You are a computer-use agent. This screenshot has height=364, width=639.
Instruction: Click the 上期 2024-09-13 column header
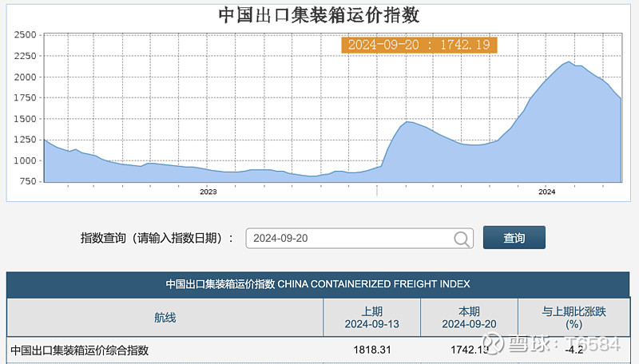point(371,318)
